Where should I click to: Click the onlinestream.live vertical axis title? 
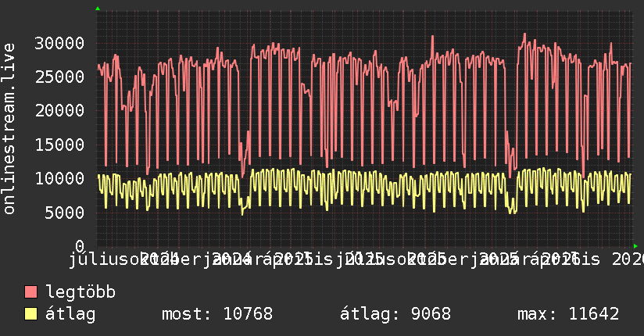[x=9, y=129]
